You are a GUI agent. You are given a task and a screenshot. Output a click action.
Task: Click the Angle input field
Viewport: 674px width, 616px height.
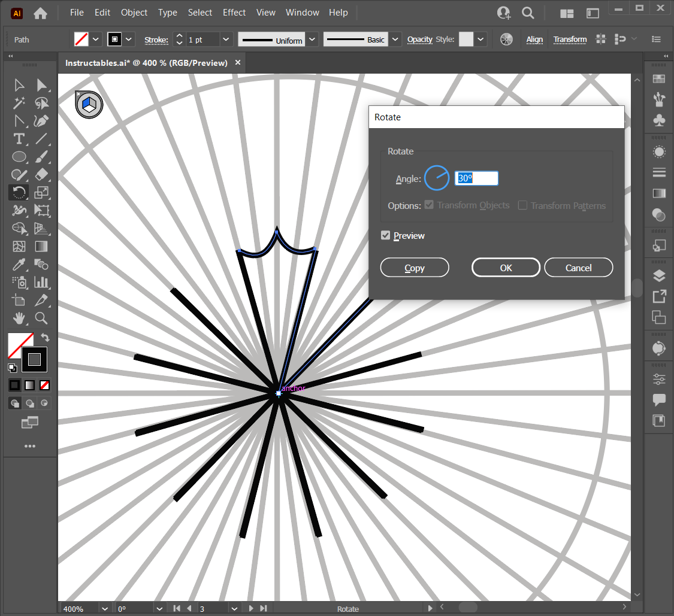[x=477, y=178]
